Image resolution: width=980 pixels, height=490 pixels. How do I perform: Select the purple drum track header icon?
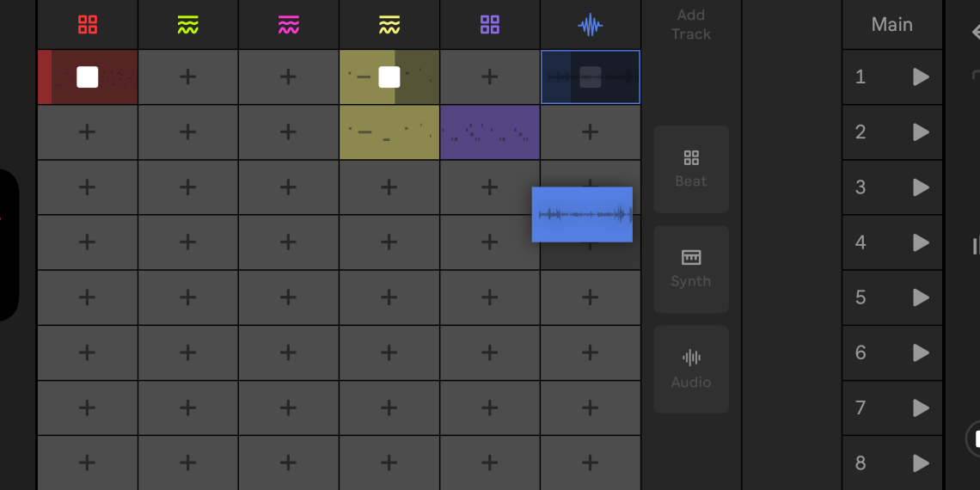click(490, 25)
